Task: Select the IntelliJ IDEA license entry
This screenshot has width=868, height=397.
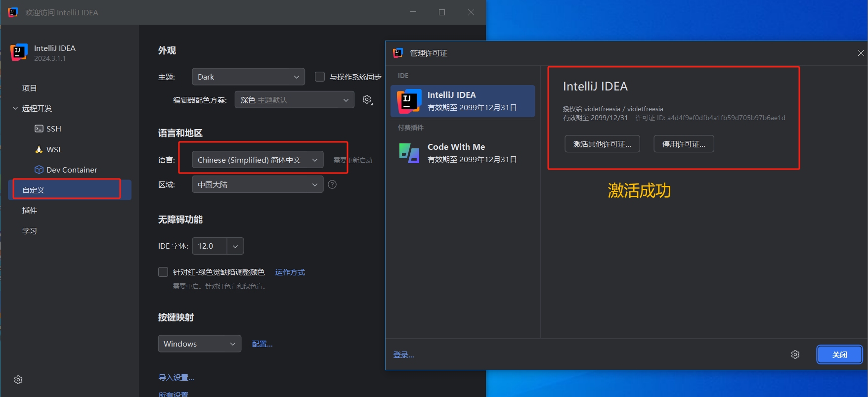Action: 463,101
